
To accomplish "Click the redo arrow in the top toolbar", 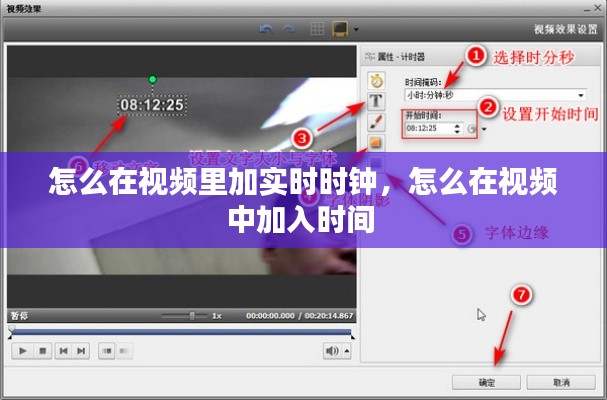I will (289, 29).
